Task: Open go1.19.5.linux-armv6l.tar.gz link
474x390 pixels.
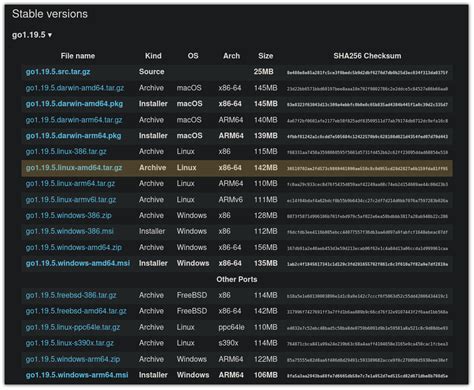Action: tap(71, 200)
